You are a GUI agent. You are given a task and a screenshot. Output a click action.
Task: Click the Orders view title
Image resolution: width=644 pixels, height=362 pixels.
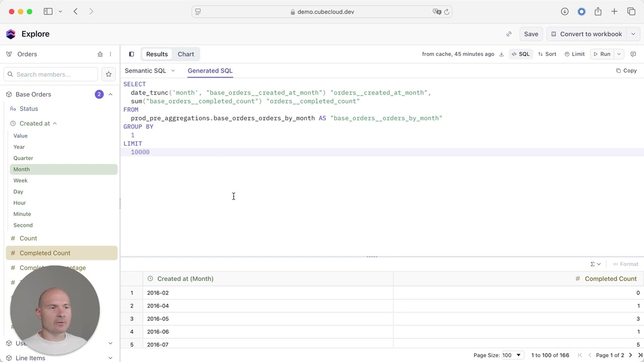[27, 54]
